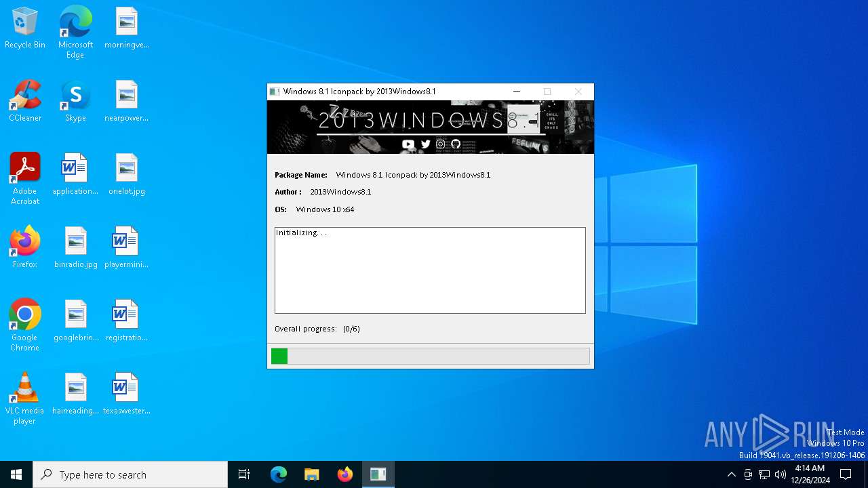Select the texaswester... Word document
The width and height of the screenshot is (868, 488).
pos(127,394)
